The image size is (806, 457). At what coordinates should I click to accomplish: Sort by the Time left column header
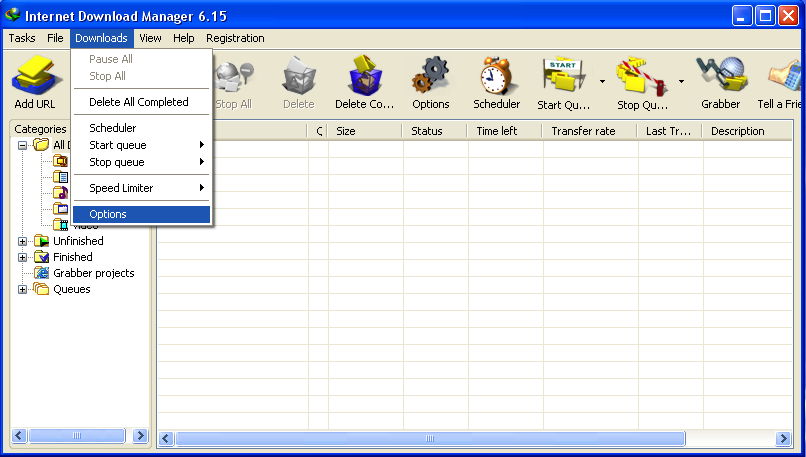coord(505,131)
